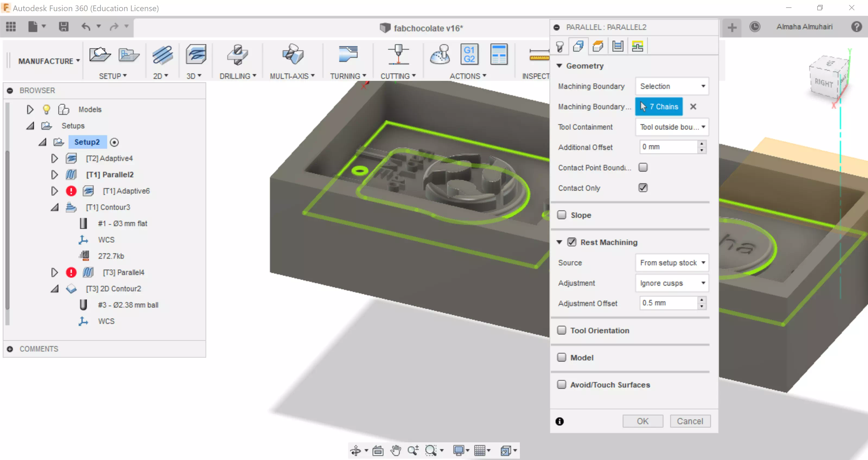
Task: Open the Setup Sheet icon
Action: point(499,54)
